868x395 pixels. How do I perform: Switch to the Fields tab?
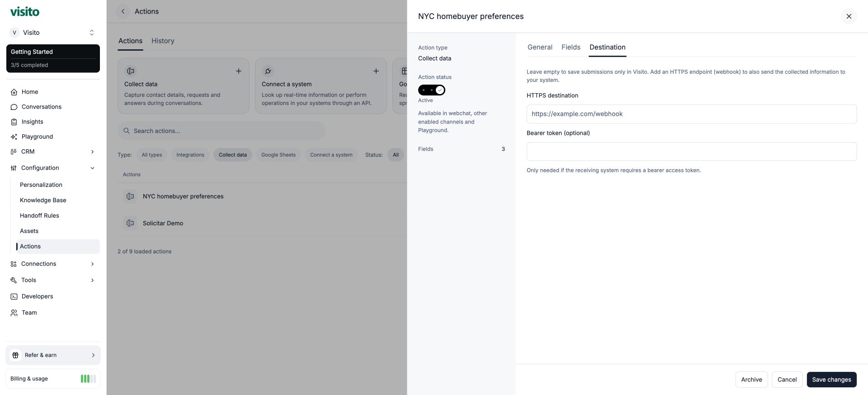[571, 47]
